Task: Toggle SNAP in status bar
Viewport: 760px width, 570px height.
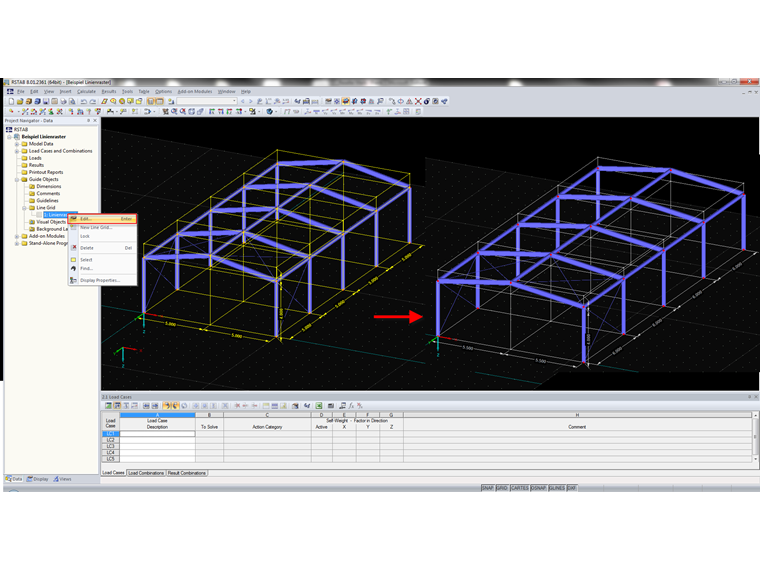Action: [x=488, y=488]
